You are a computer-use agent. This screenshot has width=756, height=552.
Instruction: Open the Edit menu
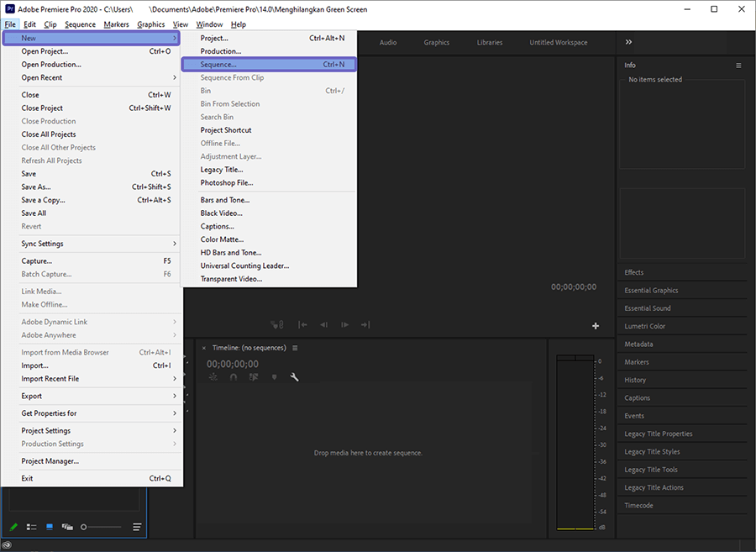[x=29, y=24]
